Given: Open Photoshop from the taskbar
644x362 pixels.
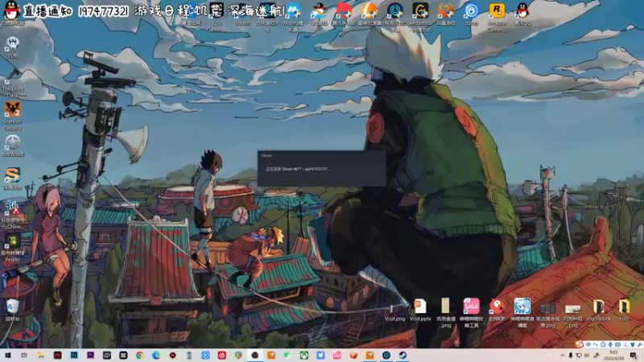Looking at the screenshot, I should pos(74,356).
